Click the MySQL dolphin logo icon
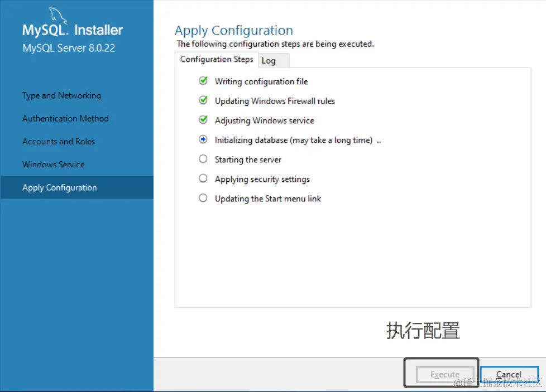This screenshot has width=546, height=392. click(58, 15)
